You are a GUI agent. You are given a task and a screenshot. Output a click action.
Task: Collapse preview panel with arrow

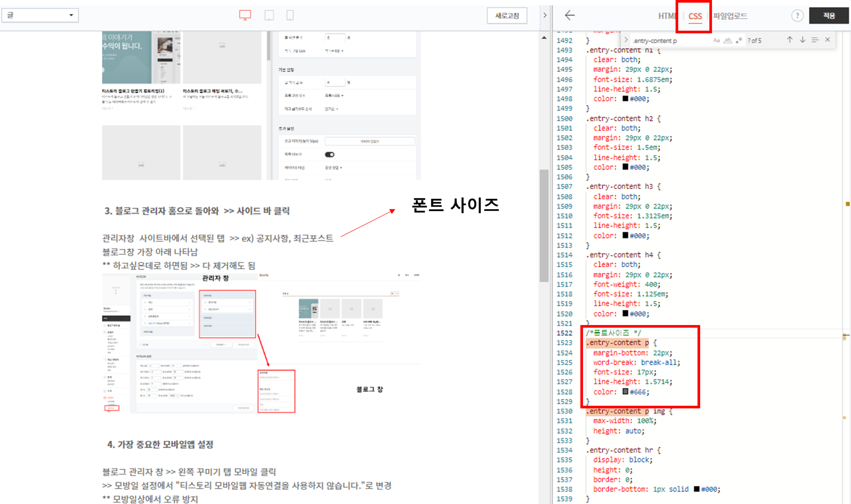[545, 15]
